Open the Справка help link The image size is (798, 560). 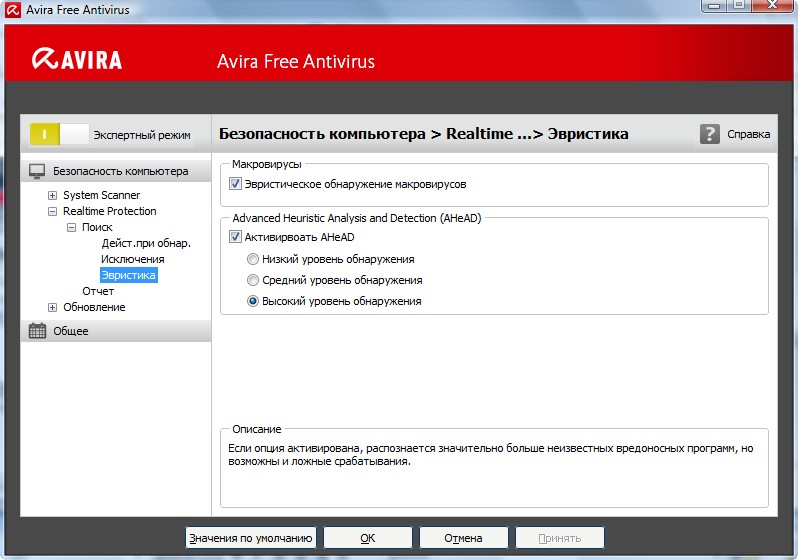pos(748,134)
